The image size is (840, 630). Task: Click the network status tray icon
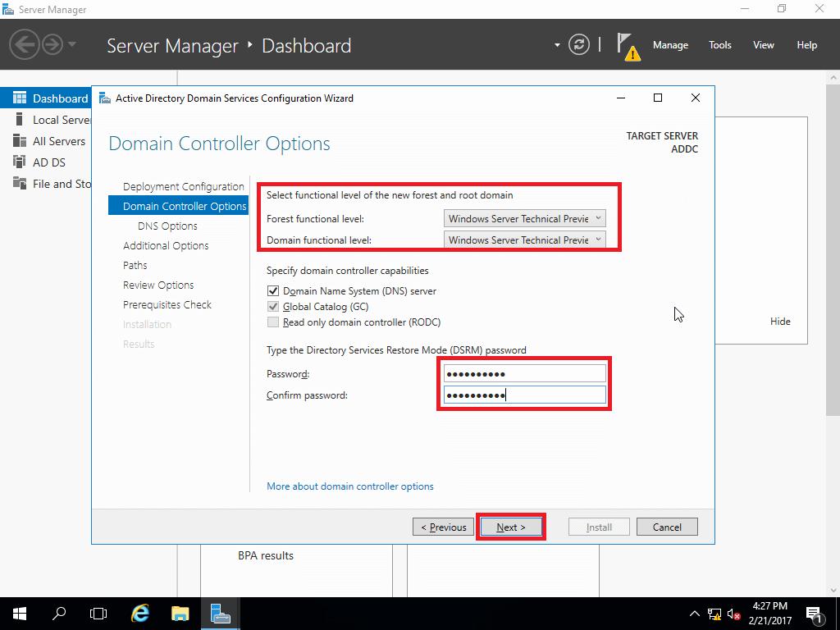pos(714,614)
